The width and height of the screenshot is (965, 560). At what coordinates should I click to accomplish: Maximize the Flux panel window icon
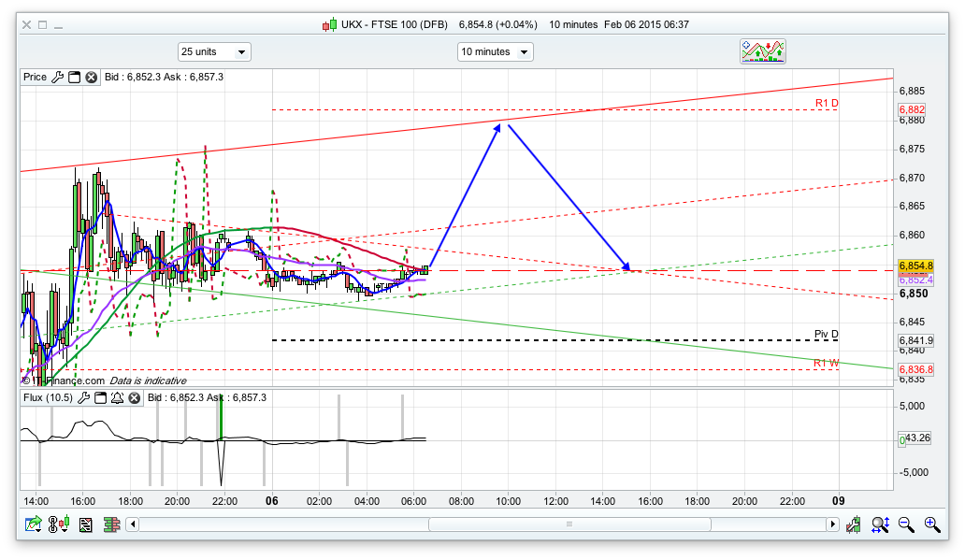click(100, 398)
